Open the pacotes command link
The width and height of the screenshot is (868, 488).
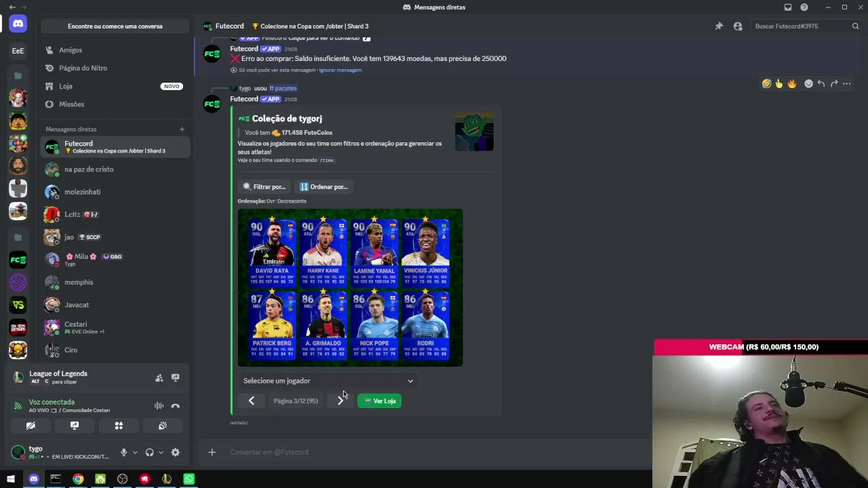coord(283,88)
